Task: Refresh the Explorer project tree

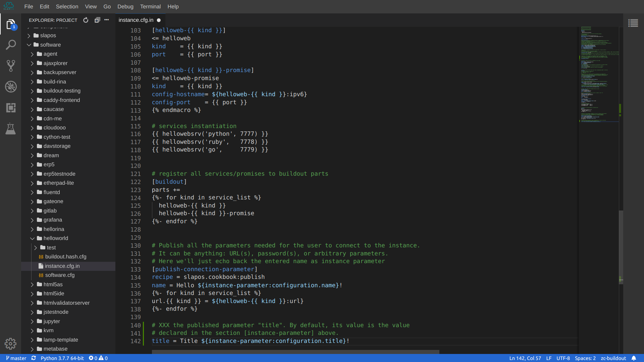Action: click(86, 20)
